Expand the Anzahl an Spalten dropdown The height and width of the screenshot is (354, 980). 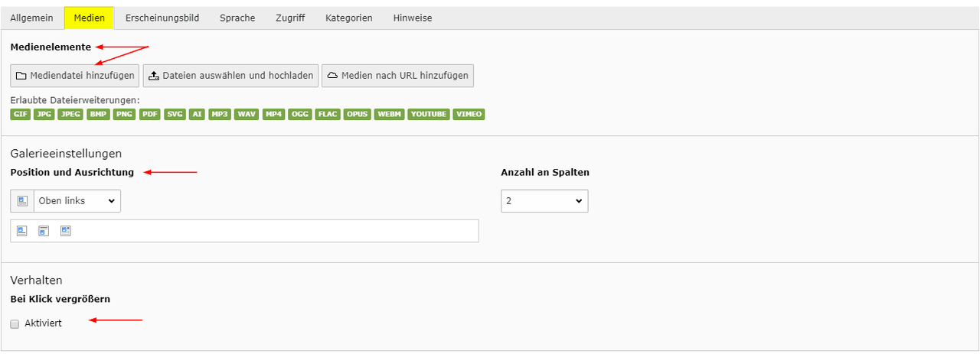[x=544, y=201]
